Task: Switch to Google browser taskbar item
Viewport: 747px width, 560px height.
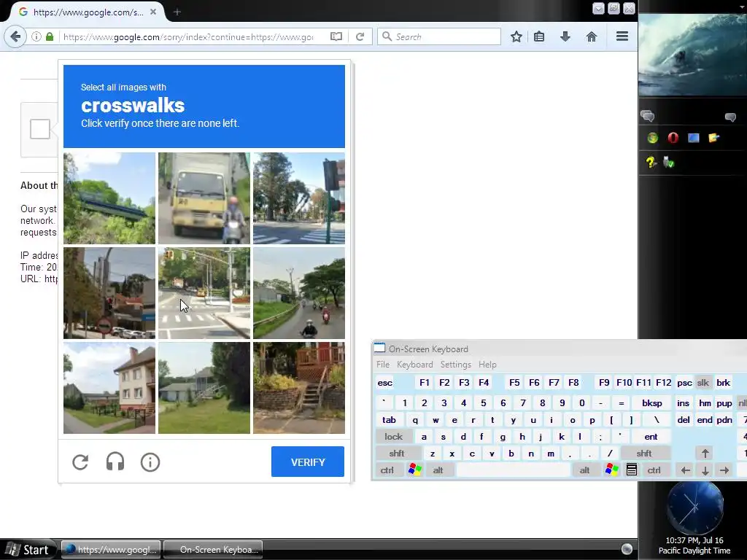Action: [x=112, y=550]
